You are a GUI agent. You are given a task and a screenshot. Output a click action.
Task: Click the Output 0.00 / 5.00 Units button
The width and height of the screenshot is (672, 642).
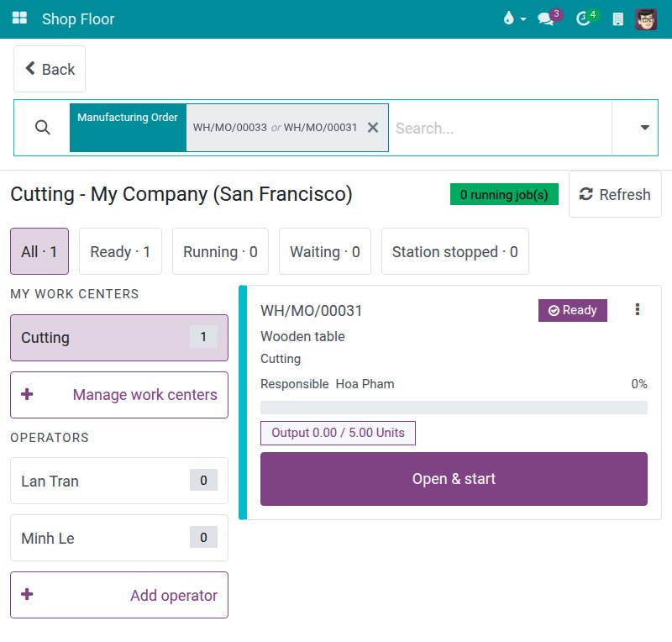tap(338, 433)
